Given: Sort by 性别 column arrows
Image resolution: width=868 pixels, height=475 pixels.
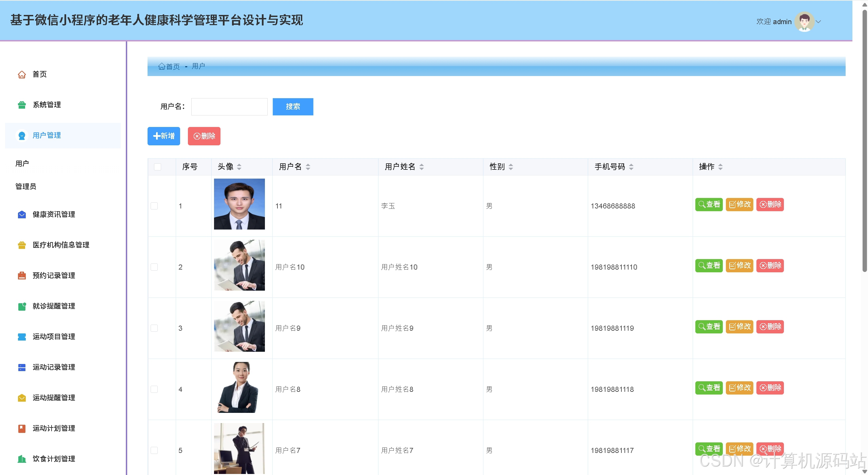Looking at the screenshot, I should point(511,167).
